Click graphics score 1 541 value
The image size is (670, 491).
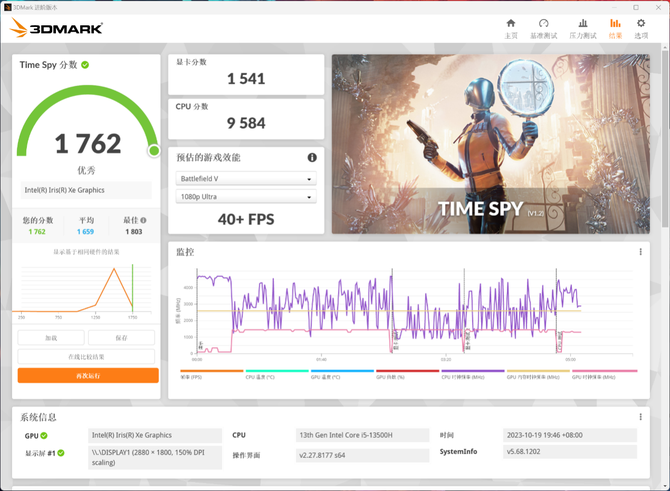pyautogui.click(x=246, y=79)
